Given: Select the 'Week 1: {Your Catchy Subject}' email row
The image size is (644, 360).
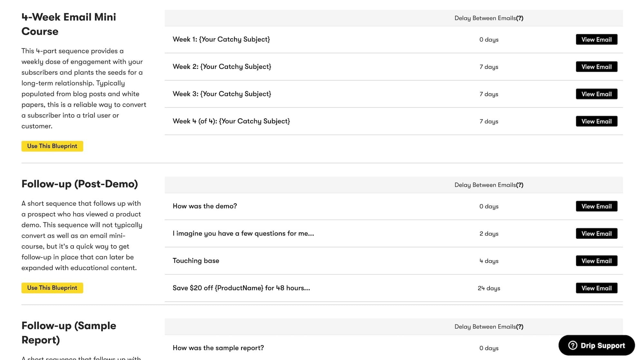Looking at the screenshot, I should click(x=221, y=39).
